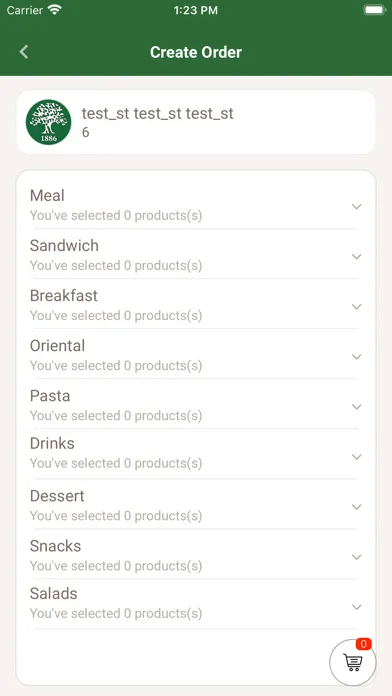Tap the red cart count badge
The image size is (392, 696).
[x=364, y=644]
